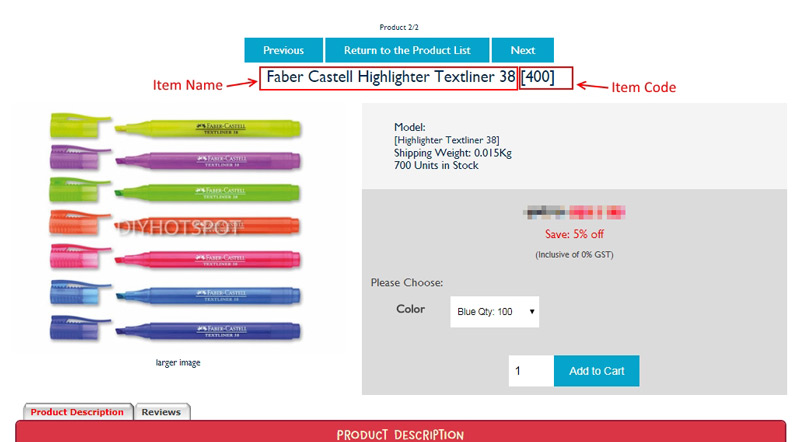Open the larger image link

point(178,363)
